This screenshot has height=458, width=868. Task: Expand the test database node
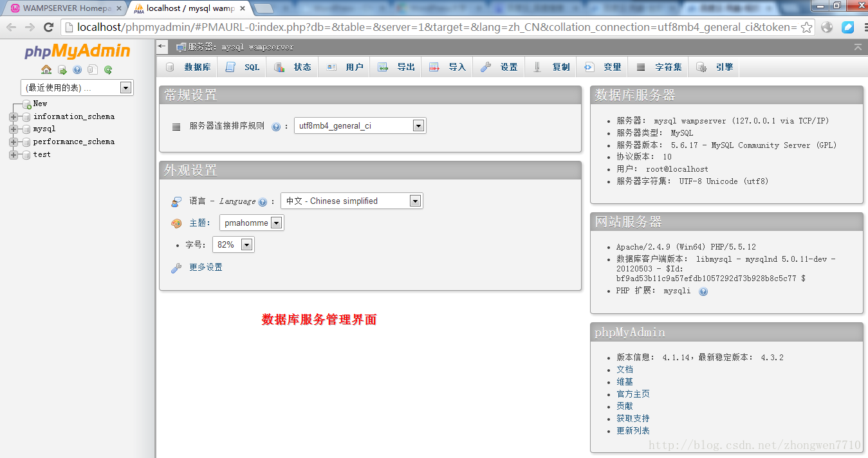point(14,155)
